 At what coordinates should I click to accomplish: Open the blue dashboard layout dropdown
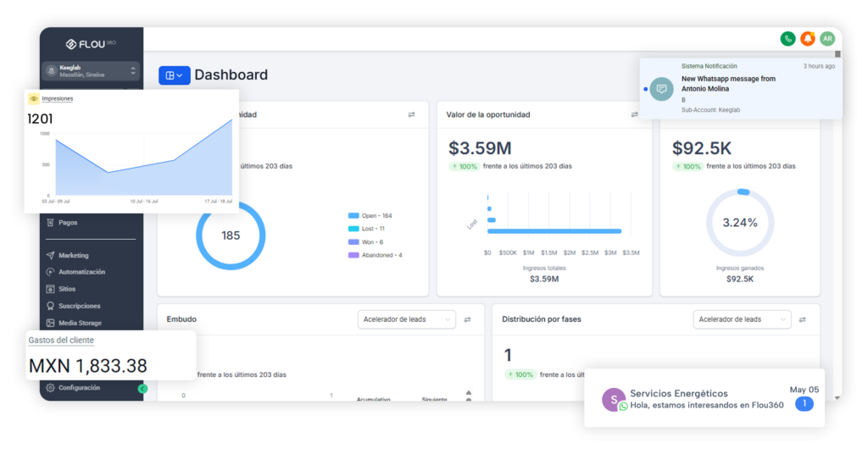(174, 75)
